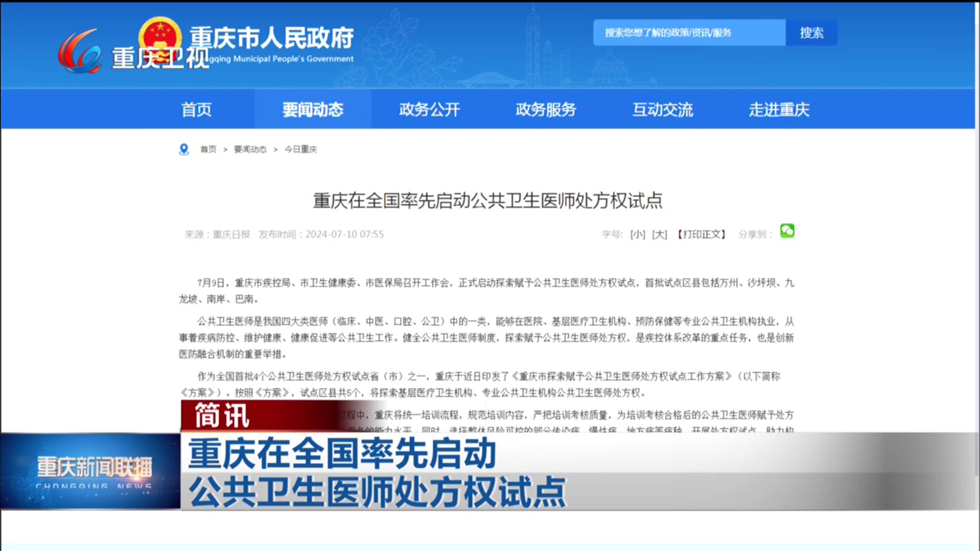Open the 互动交流 navigation item
Image resolution: width=980 pixels, height=551 pixels.
663,109
